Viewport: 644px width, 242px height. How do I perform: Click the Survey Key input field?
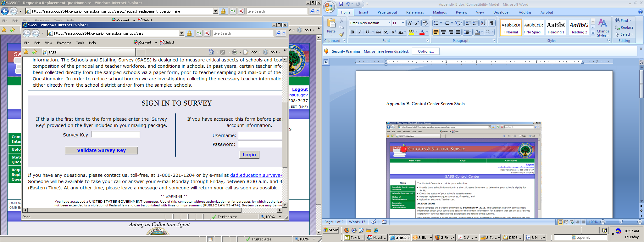(116, 135)
